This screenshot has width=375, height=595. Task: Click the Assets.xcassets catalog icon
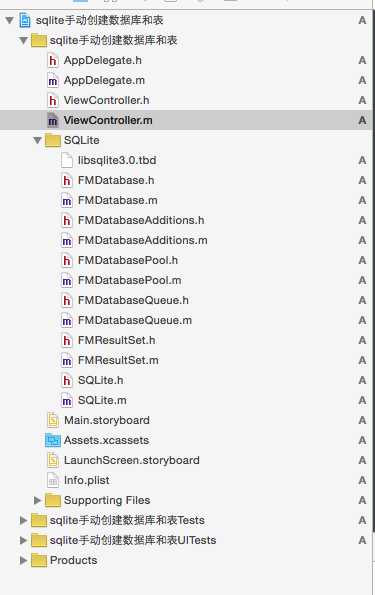pos(53,441)
